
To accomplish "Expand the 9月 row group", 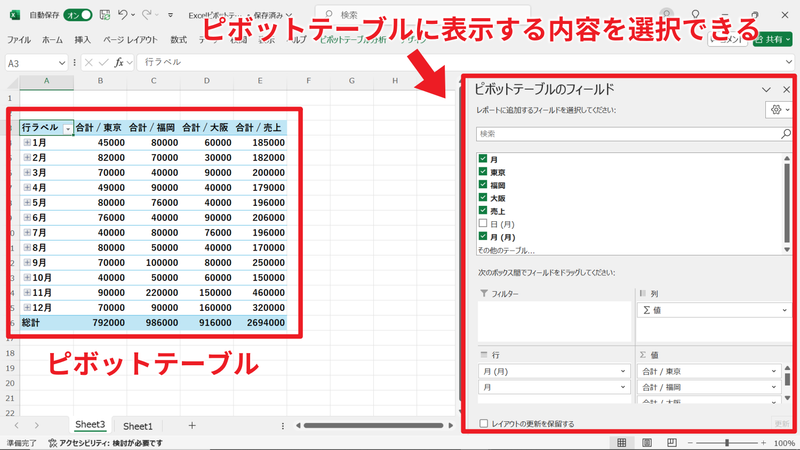I will pyautogui.click(x=27, y=263).
